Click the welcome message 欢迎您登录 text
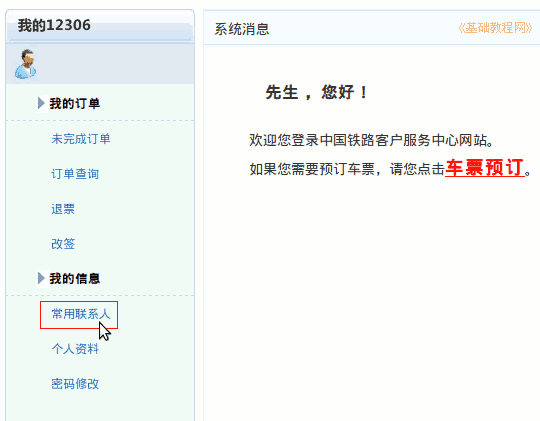This screenshot has width=540, height=421. coord(371,140)
